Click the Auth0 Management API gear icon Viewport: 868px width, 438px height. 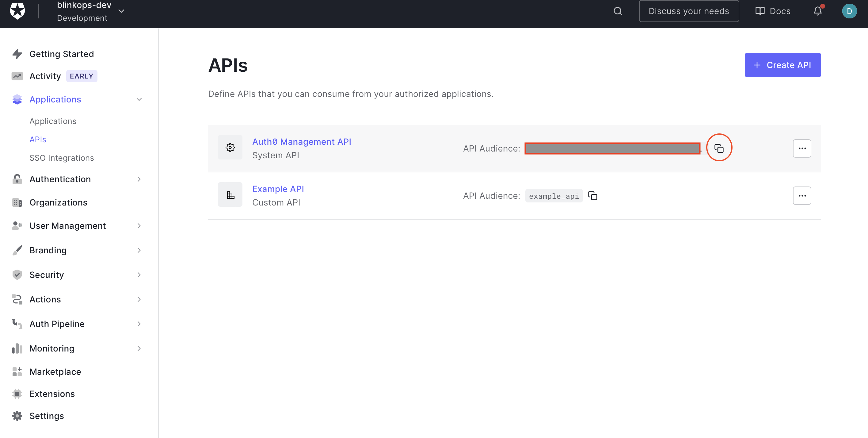tap(230, 147)
